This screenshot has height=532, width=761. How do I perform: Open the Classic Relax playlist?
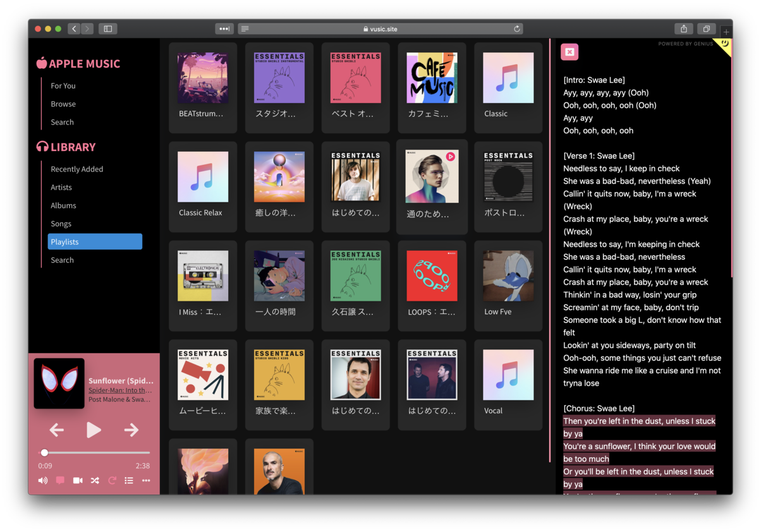pos(203,187)
